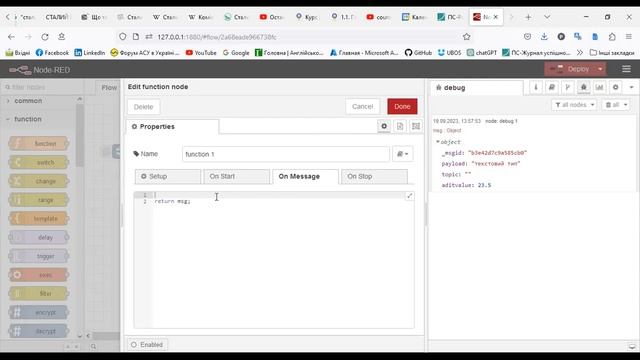Open the Firefox application menu
Image resolution: width=640 pixels, height=360 pixels.
click(629, 37)
